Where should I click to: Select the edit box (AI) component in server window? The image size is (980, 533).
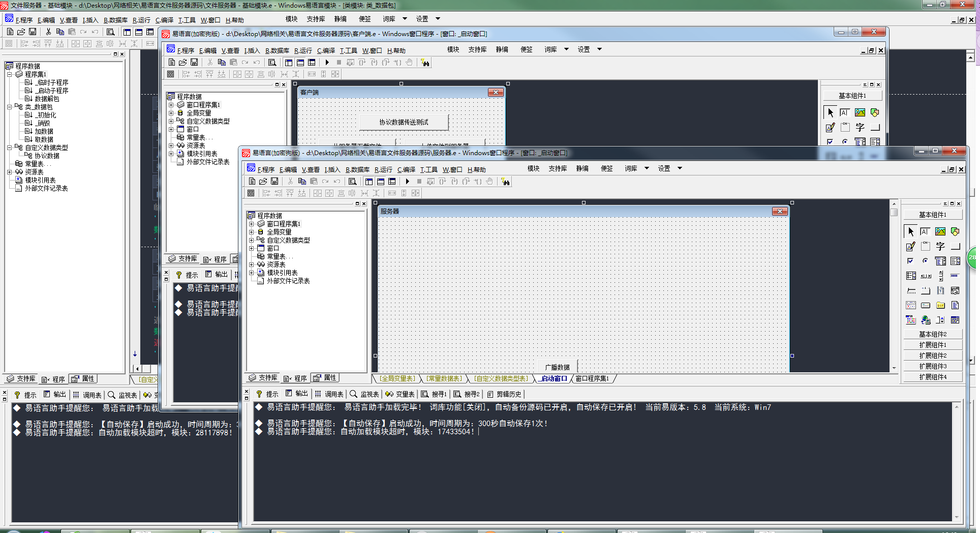(925, 232)
